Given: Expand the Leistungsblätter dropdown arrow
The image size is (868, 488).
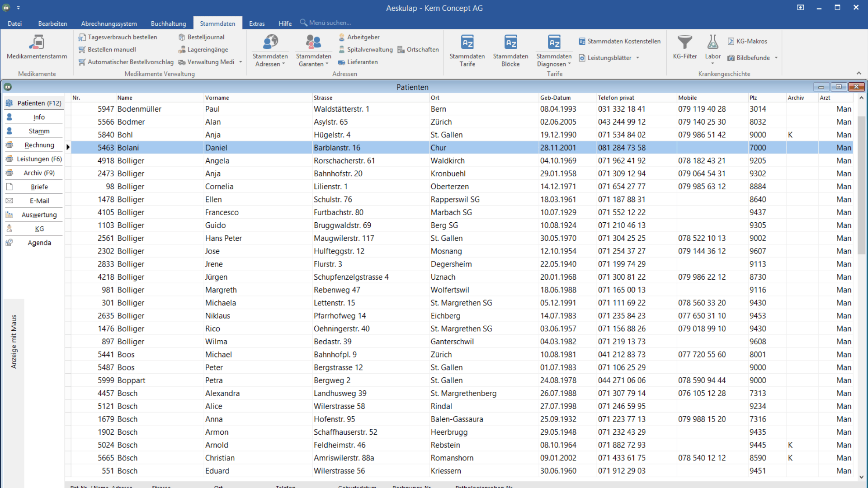Looking at the screenshot, I should pyautogui.click(x=637, y=58).
